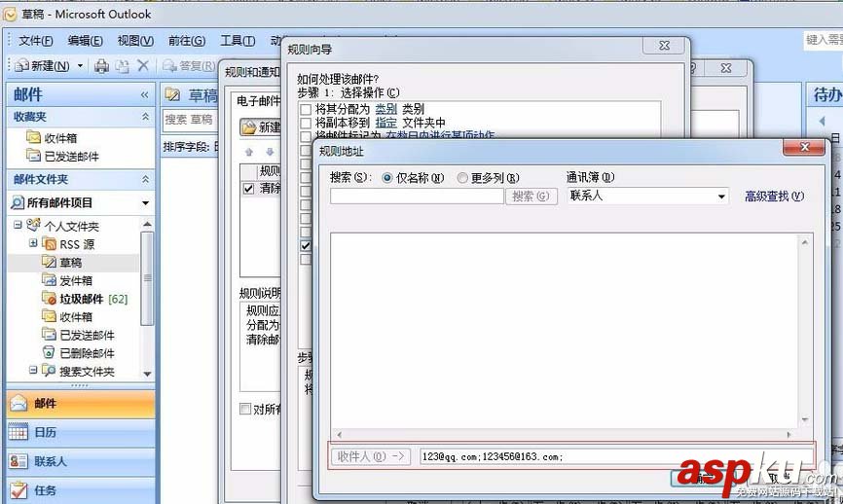Click the address list vertical scrollbar
Screen dimensions: 843x504
pos(805,331)
